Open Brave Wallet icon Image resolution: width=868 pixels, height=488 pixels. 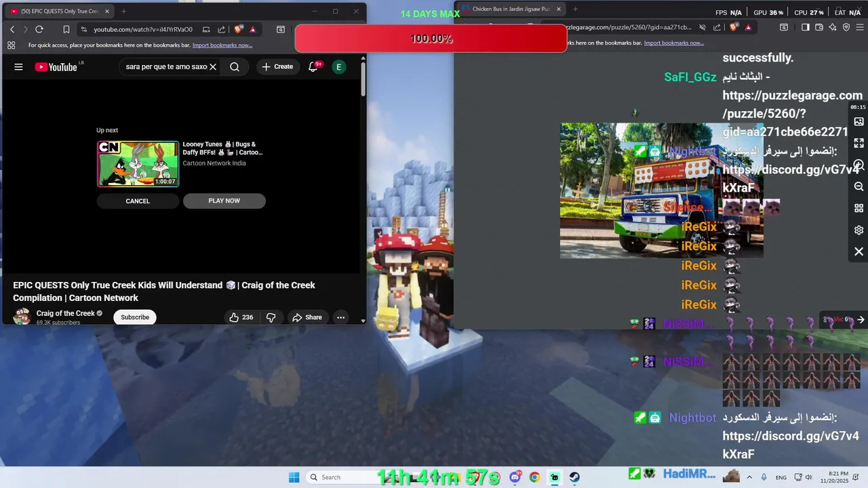coord(819,27)
